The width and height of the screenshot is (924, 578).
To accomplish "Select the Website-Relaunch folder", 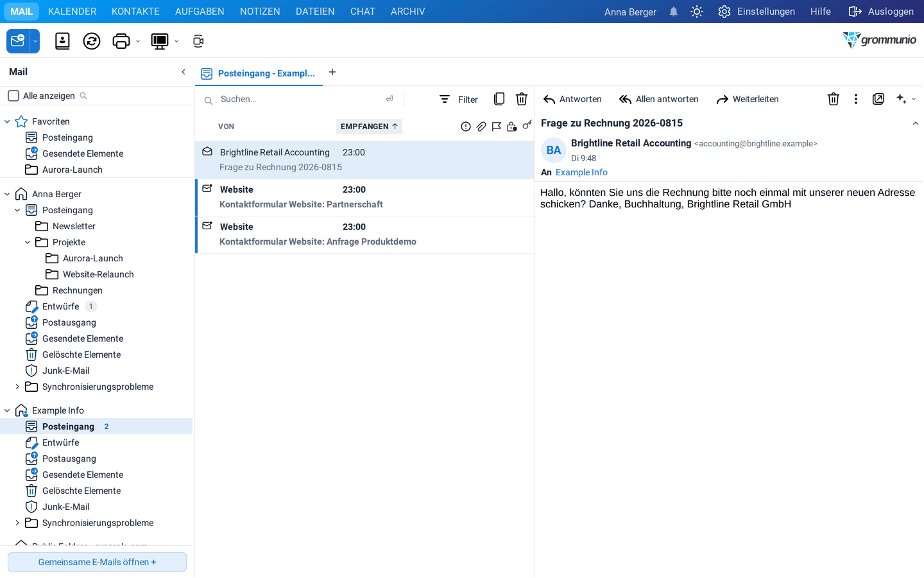I will pos(98,274).
